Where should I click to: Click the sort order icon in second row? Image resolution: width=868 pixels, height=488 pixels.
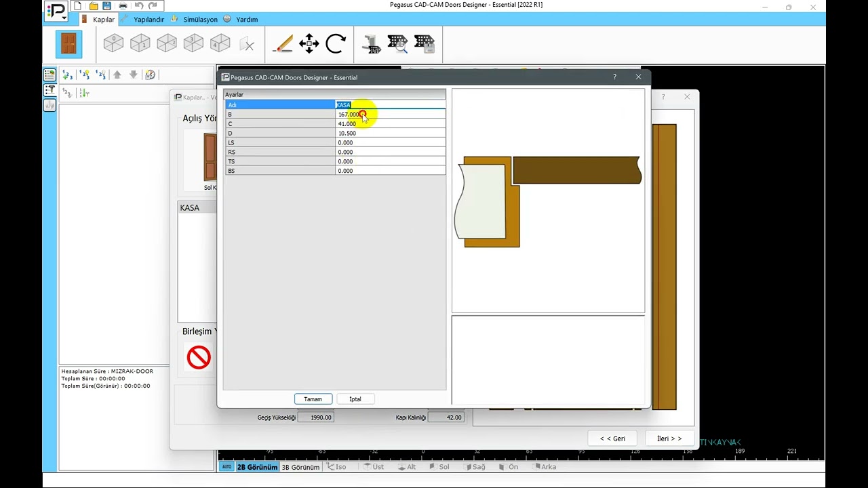pos(84,93)
